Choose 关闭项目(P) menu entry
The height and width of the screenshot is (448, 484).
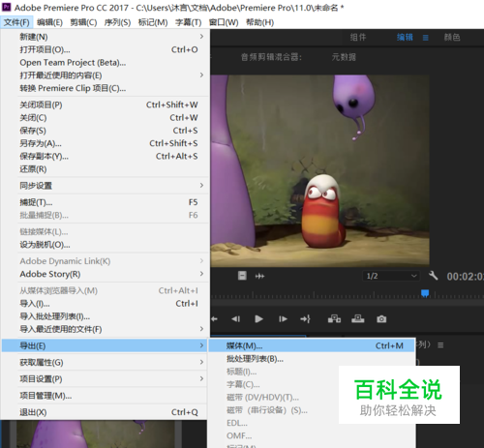(x=105, y=105)
